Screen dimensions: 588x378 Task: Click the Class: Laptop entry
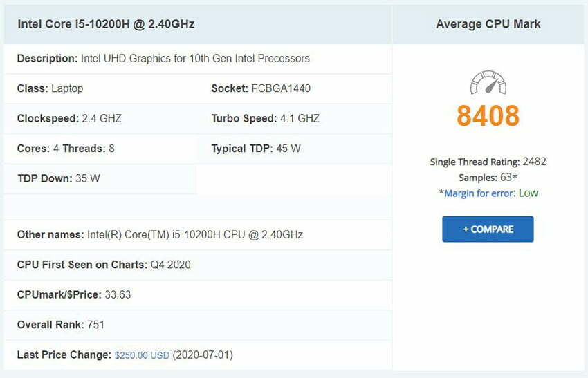[50, 88]
